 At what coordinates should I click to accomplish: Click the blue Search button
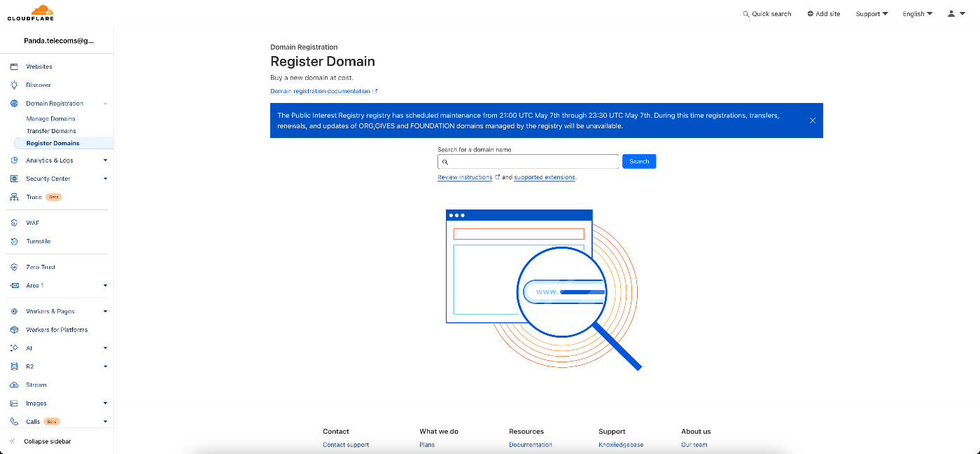click(x=639, y=161)
